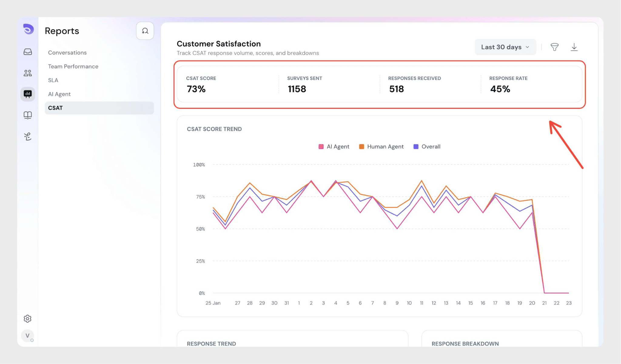This screenshot has width=621, height=364.
Task: Open Conversations report
Action: [67, 53]
